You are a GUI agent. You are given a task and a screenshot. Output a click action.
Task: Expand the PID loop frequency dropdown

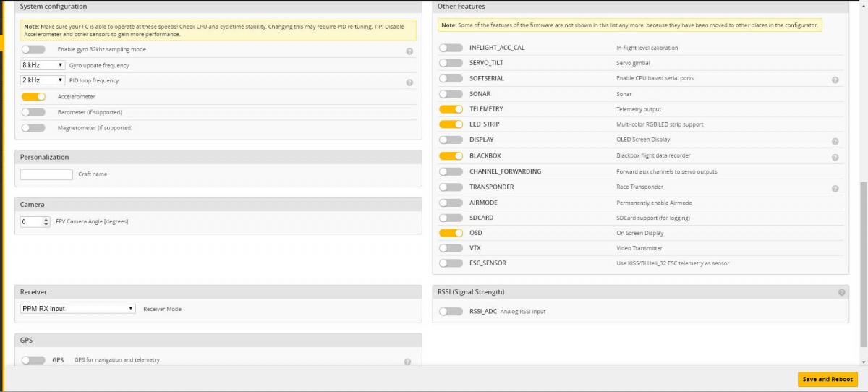(43, 80)
